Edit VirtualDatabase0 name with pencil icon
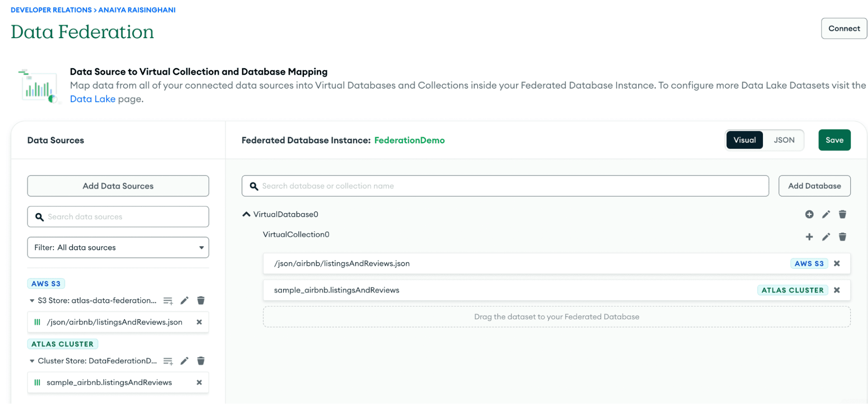This screenshot has height=404, width=868. [x=825, y=214]
